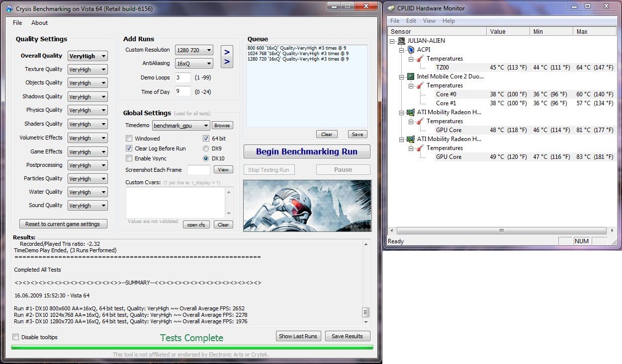The height and width of the screenshot is (364, 622).
Task: Add the run to the queue with the arrows button
Action: (227, 57)
